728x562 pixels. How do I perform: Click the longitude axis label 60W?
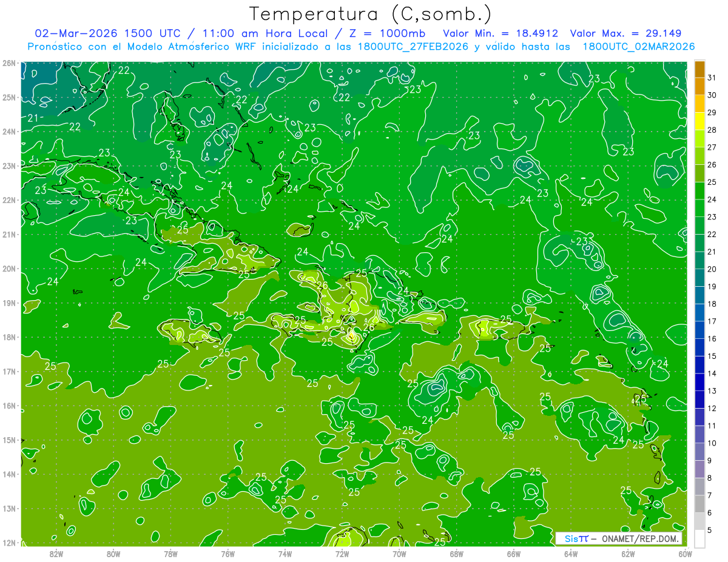point(685,554)
